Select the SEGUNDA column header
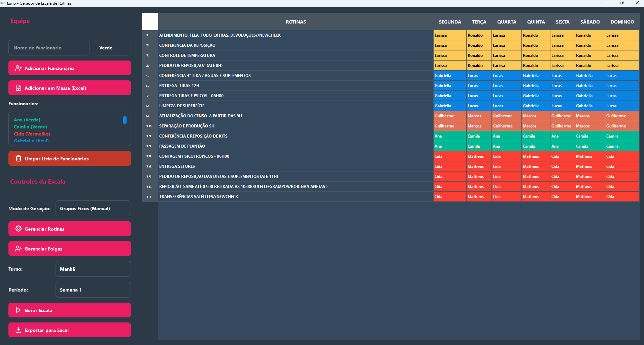644x345 pixels. (450, 22)
